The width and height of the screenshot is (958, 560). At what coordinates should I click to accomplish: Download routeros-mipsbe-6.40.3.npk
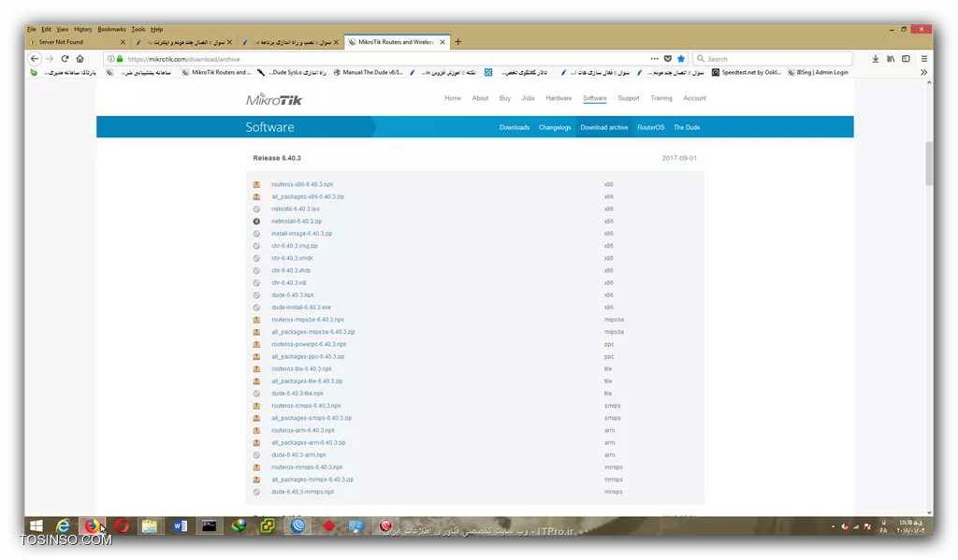(x=308, y=320)
